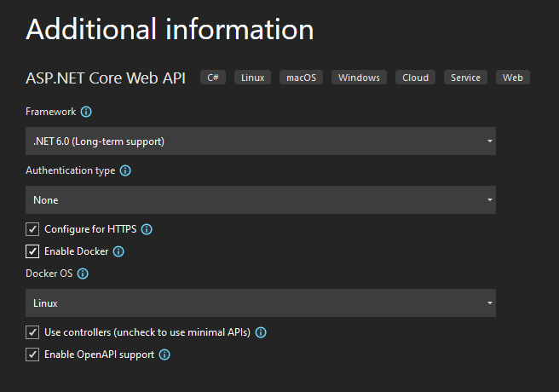The image size is (559, 392).
Task: Click the Enable OpenAPI support label text
Action: (99, 355)
